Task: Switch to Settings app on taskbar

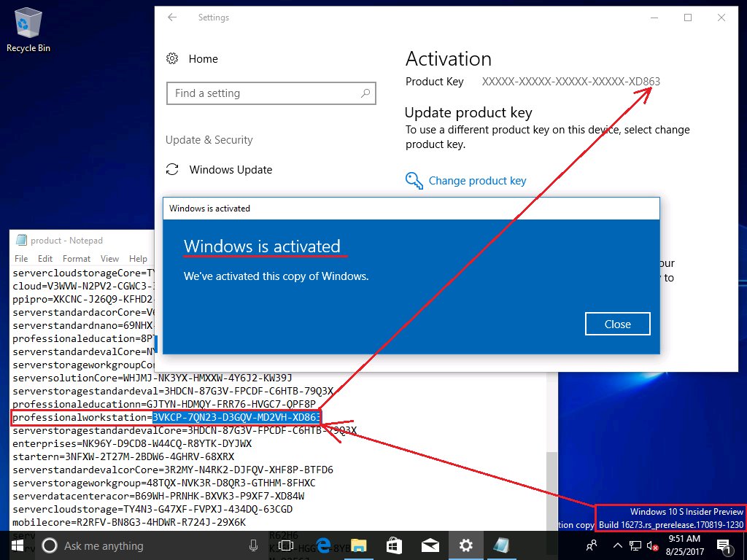Action: [x=465, y=545]
